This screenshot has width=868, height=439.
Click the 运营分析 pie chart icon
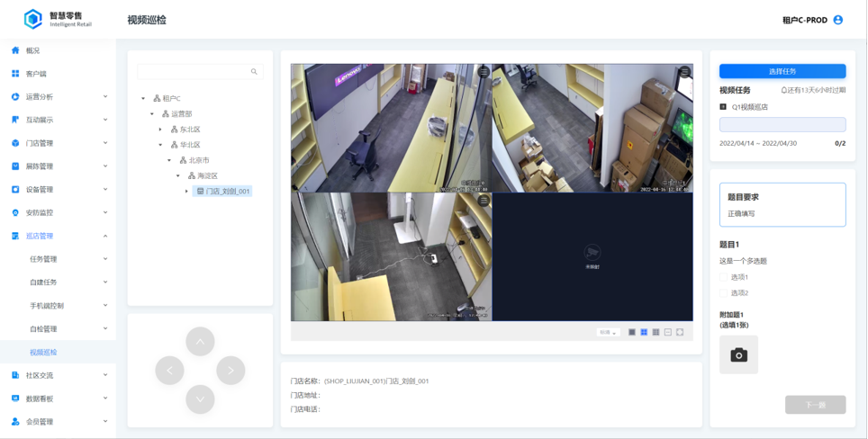point(15,97)
